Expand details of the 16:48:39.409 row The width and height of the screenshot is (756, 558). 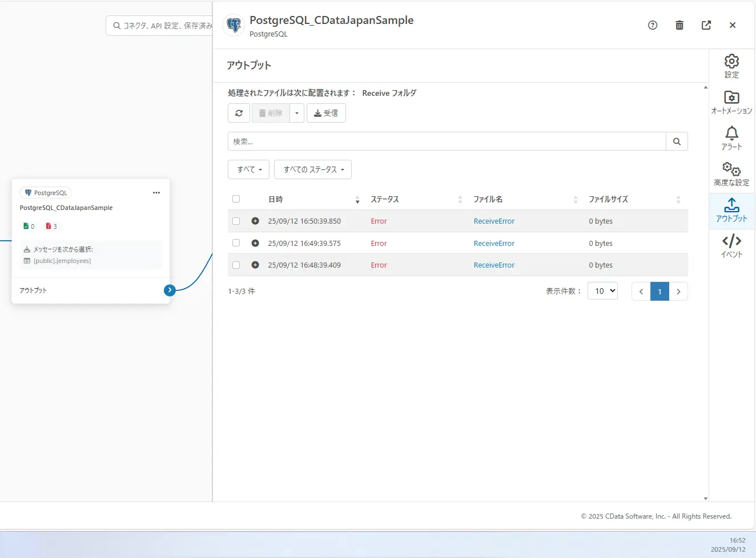(255, 265)
